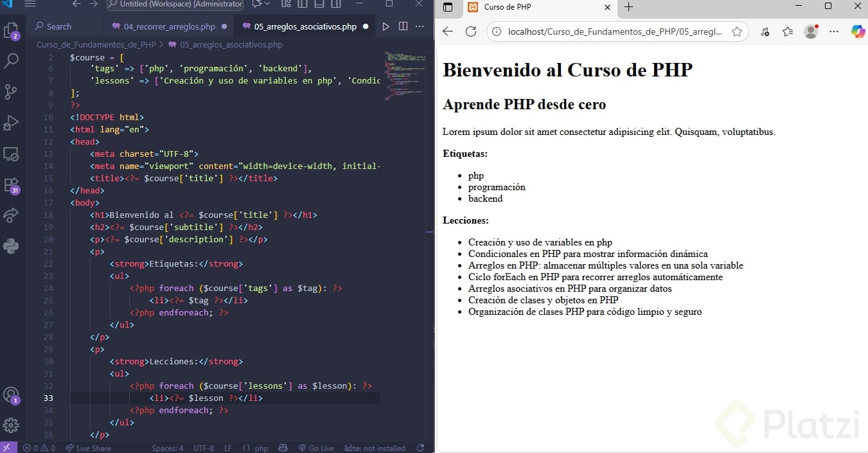Open the Edge music-note toolbar icon

point(765,31)
